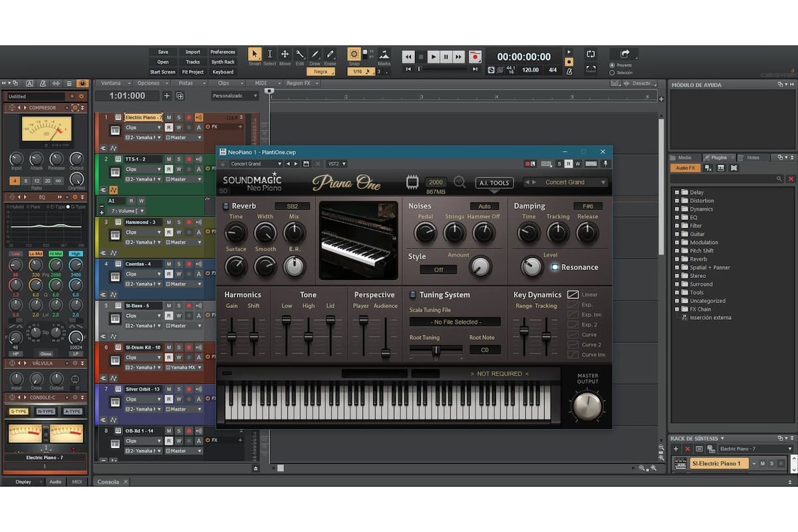Open the Opciones menu
The width and height of the screenshot is (798, 532).
point(150,84)
